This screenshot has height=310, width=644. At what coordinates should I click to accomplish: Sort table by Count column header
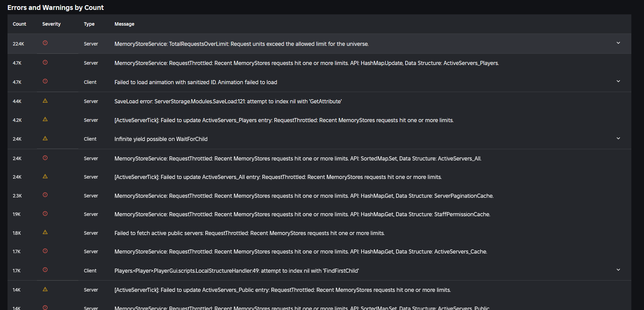(19, 24)
